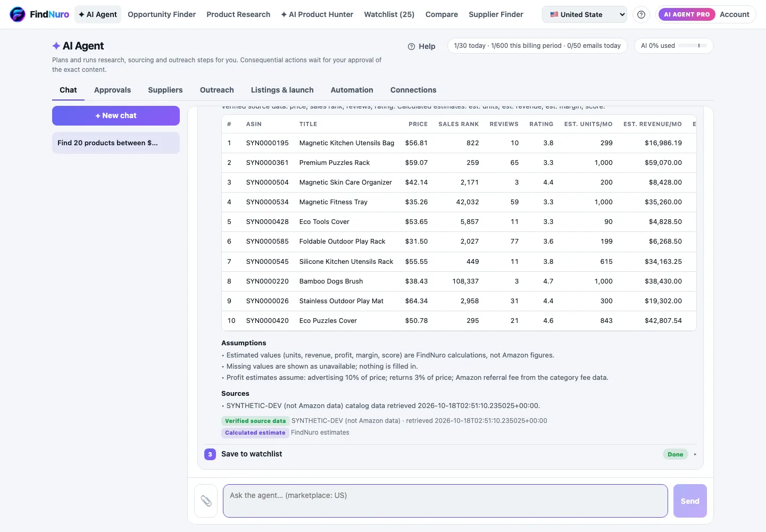Click the SALES RANK column header
This screenshot has height=532, width=766.
pyautogui.click(x=459, y=124)
